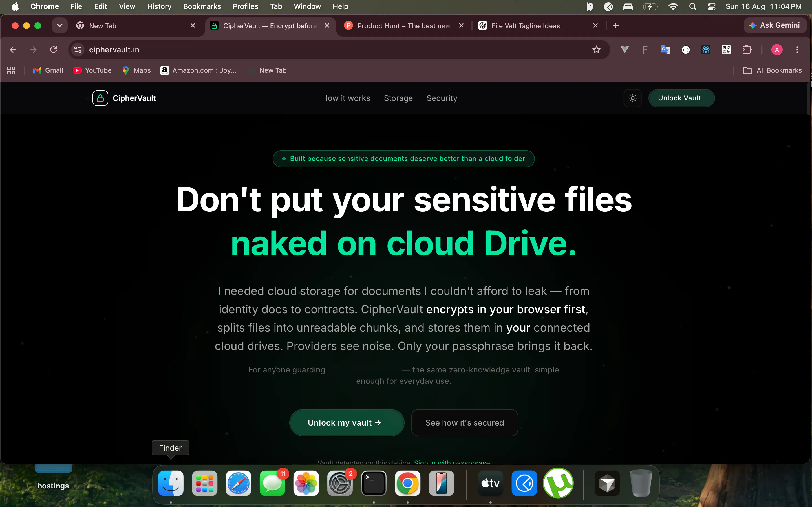The image size is (812, 507).
Task: Click the Unlock Vault header button
Action: [x=681, y=98]
